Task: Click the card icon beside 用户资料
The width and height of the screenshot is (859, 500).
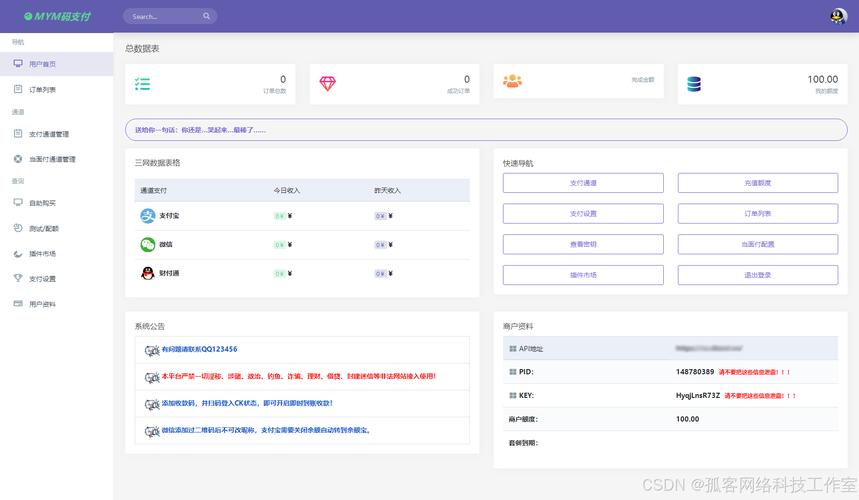Action: point(18,303)
